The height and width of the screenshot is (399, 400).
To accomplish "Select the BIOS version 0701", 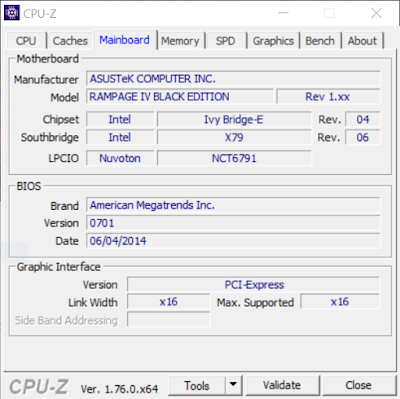I will (x=233, y=223).
